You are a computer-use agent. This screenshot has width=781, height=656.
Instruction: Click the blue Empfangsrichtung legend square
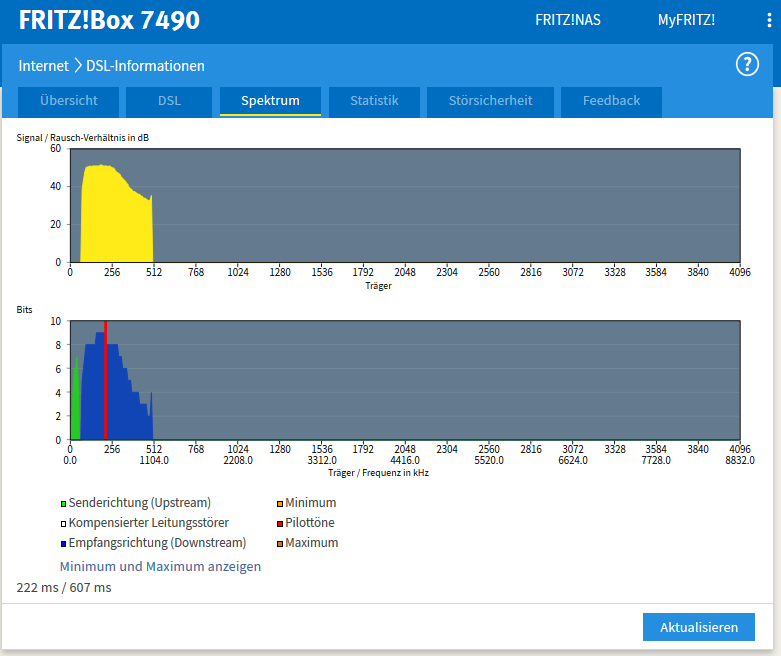click(64, 544)
